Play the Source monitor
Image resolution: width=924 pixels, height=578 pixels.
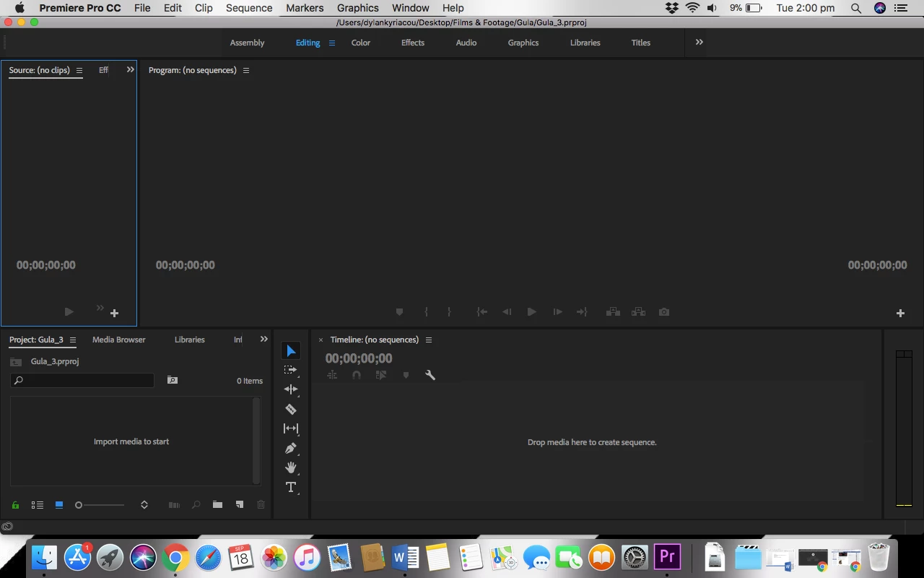point(69,312)
